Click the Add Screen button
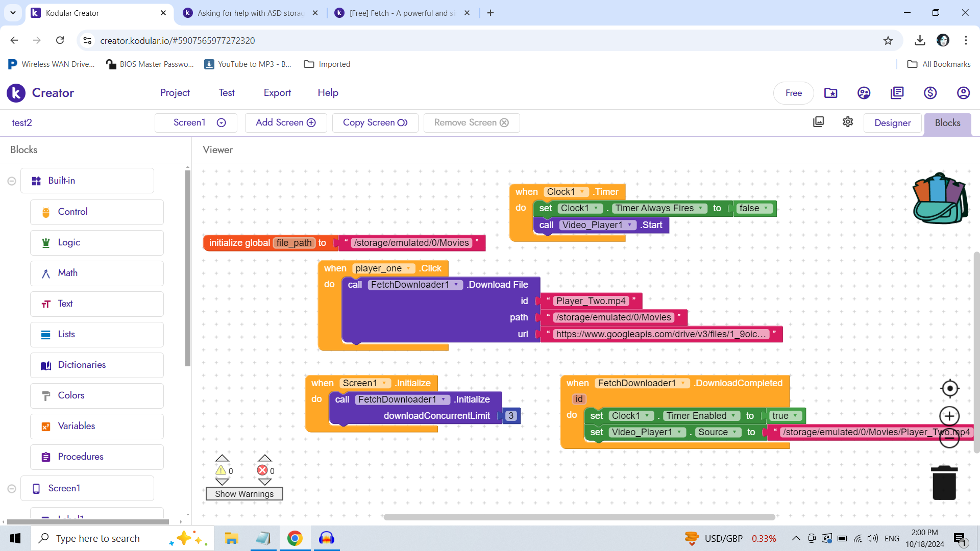Screen dimensions: 980x551 click(x=285, y=122)
